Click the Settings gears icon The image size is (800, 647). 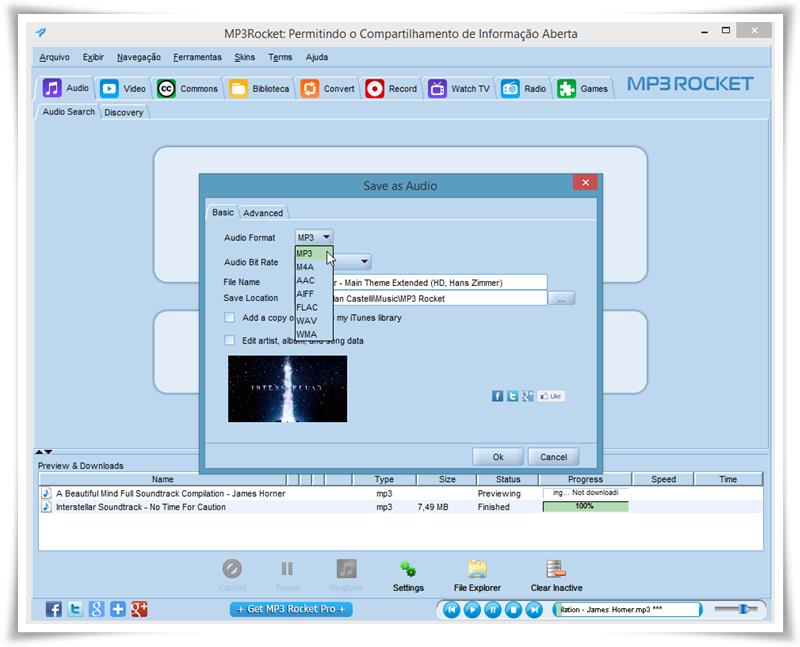pos(408,569)
